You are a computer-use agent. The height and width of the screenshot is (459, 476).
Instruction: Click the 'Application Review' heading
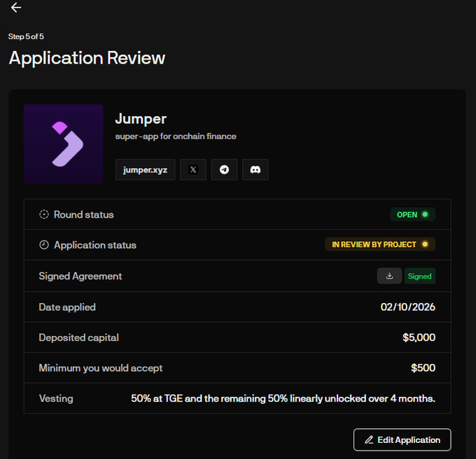pyautogui.click(x=87, y=57)
